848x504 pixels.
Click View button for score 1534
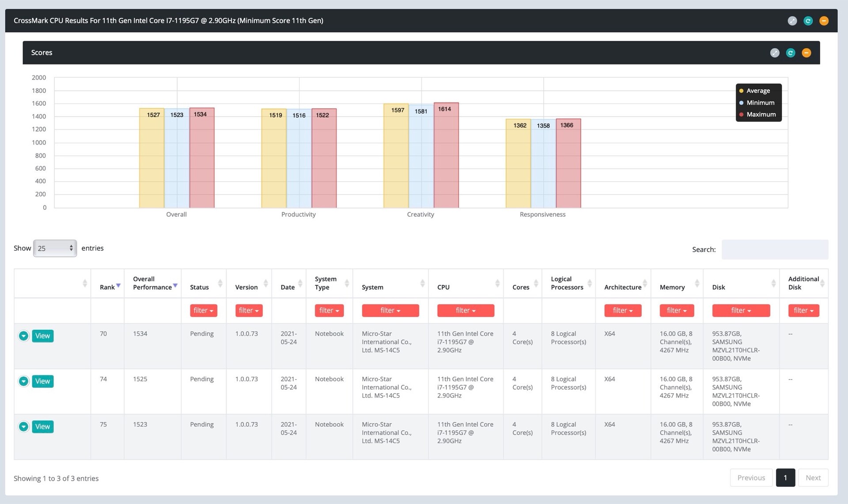tap(42, 336)
